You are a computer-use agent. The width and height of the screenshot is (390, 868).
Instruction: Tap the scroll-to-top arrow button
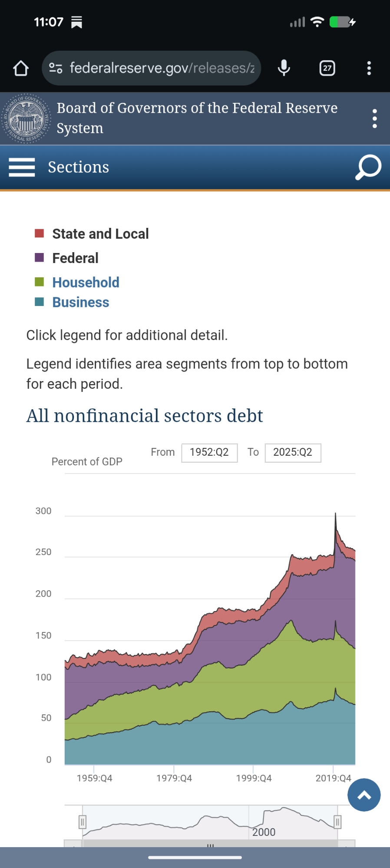364,795
